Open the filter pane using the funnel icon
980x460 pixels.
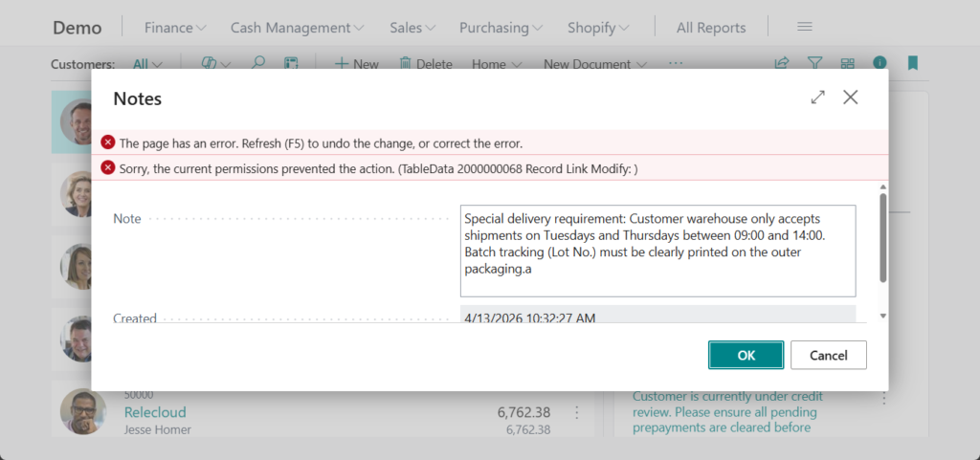(814, 64)
